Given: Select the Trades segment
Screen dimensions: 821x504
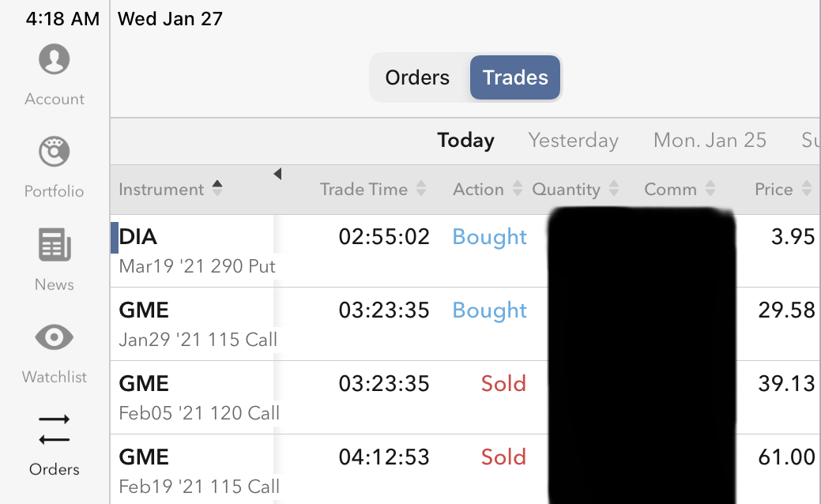Looking at the screenshot, I should point(515,77).
